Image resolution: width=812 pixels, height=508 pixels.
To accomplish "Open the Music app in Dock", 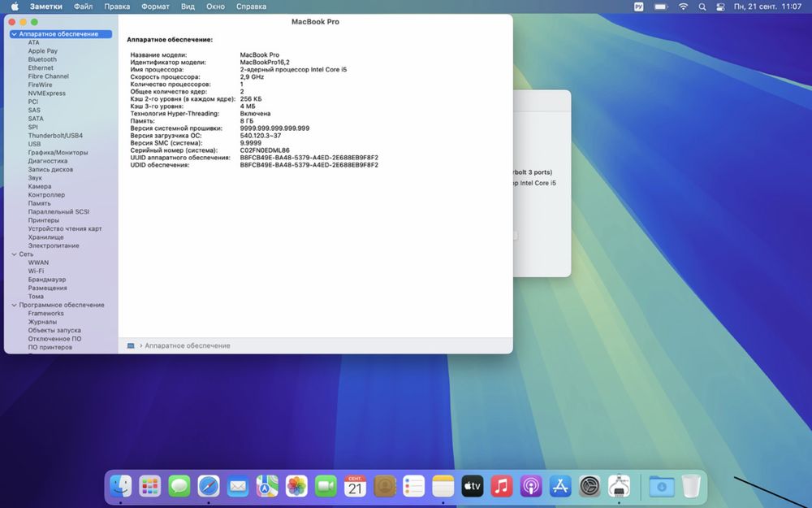I will (x=502, y=486).
